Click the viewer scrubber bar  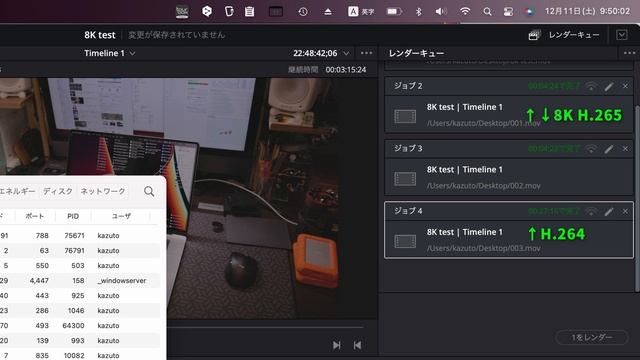point(265,327)
